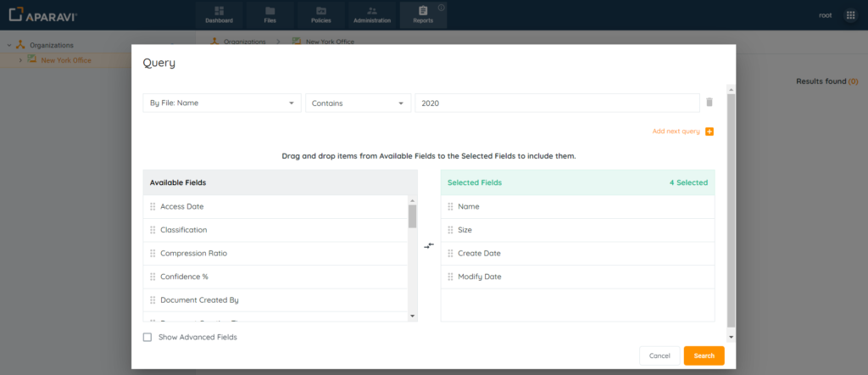868x375 pixels.
Task: Click the orange plus icon to add query
Action: point(709,132)
